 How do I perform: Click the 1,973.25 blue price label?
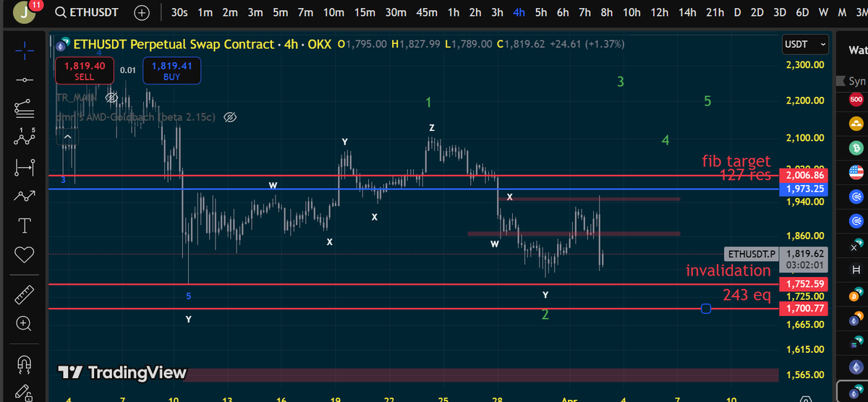click(x=803, y=189)
